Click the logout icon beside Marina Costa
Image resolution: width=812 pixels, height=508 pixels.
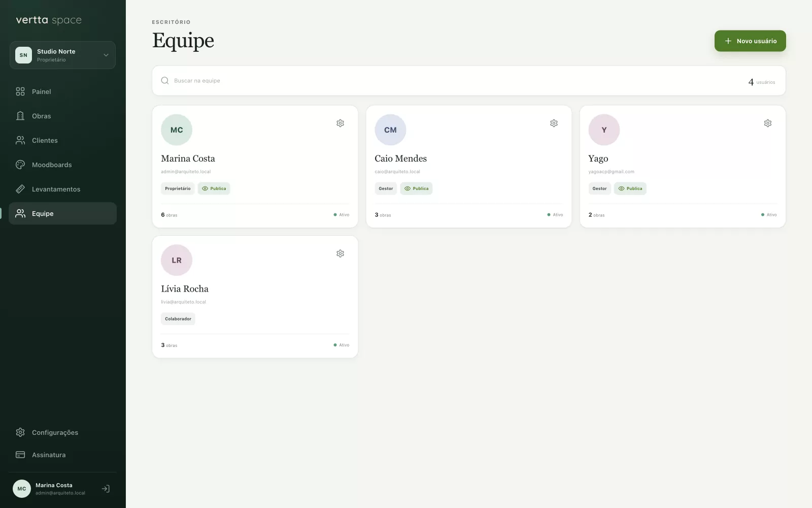pos(106,489)
